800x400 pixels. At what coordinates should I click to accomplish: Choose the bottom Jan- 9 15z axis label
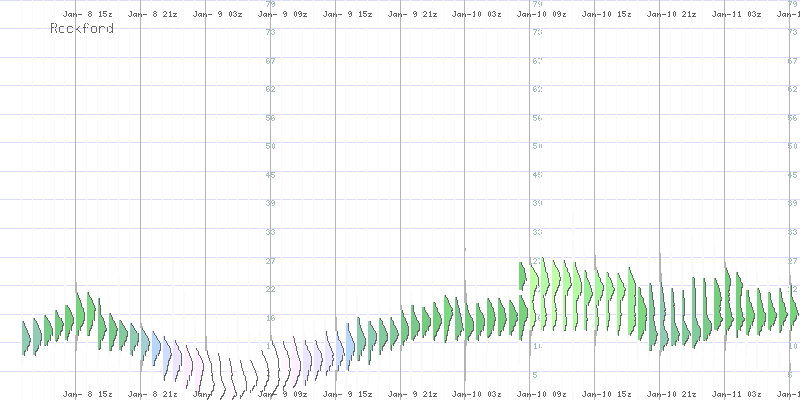tap(347, 394)
